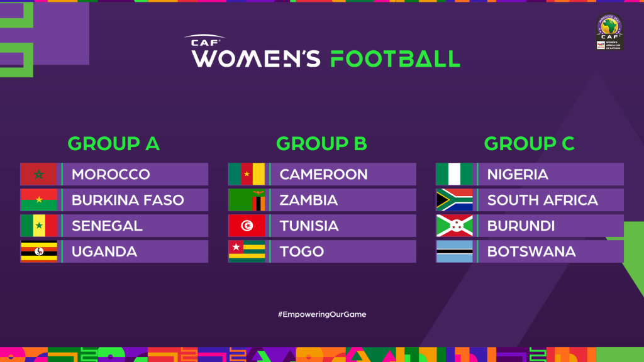The height and width of the screenshot is (362, 644).
Task: Click the Togo flag icon
Action: (x=247, y=251)
